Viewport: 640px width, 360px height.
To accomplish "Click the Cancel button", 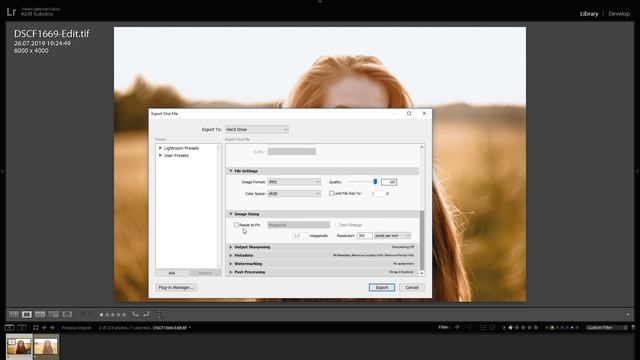I will coord(411,287).
